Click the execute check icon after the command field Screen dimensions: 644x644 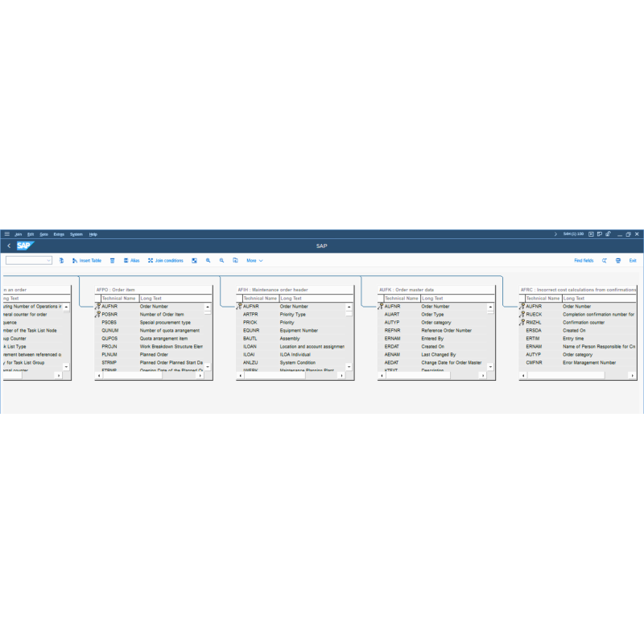60,260
